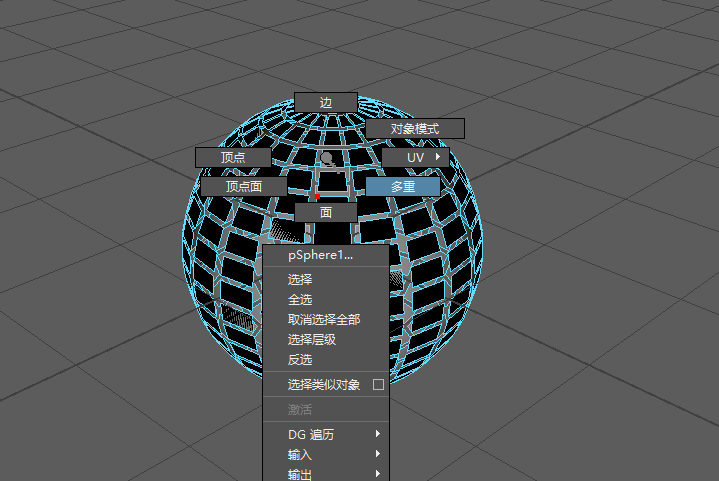Click 反选 (Invert Selection) entry
The width and height of the screenshot is (719, 481).
tap(326, 360)
